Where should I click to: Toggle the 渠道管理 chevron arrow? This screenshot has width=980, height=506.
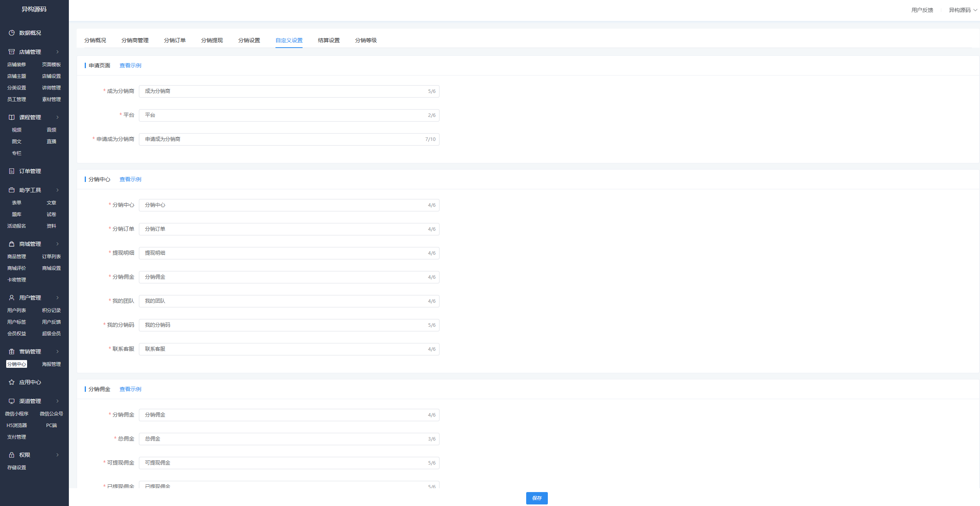tap(58, 401)
